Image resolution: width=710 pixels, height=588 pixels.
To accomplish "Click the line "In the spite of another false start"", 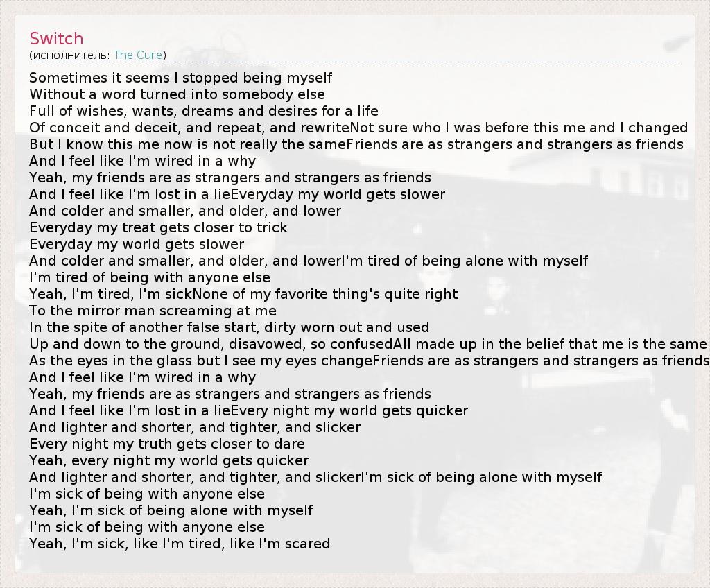I will click(229, 327).
